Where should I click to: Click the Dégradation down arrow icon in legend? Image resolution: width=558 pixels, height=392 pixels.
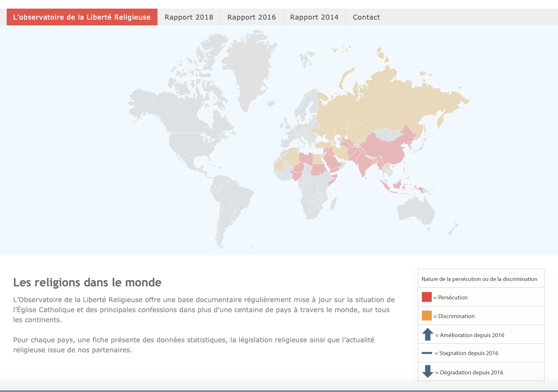pos(427,372)
